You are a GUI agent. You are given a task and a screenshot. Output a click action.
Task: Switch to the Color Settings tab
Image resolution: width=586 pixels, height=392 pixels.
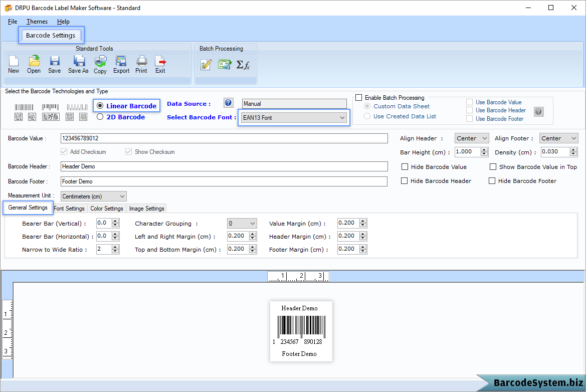coord(106,209)
